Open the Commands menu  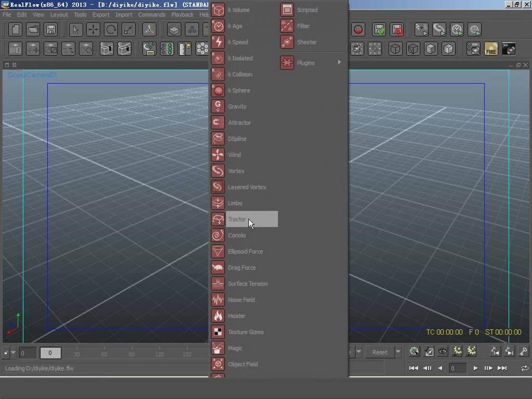pos(152,15)
